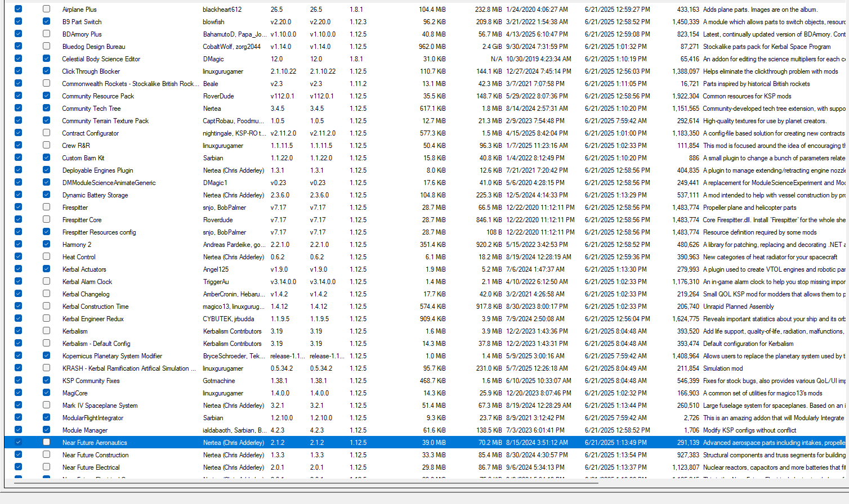The image size is (849, 504).
Task: Click description 'Unrapid Planned Assembly'
Action: click(x=739, y=307)
